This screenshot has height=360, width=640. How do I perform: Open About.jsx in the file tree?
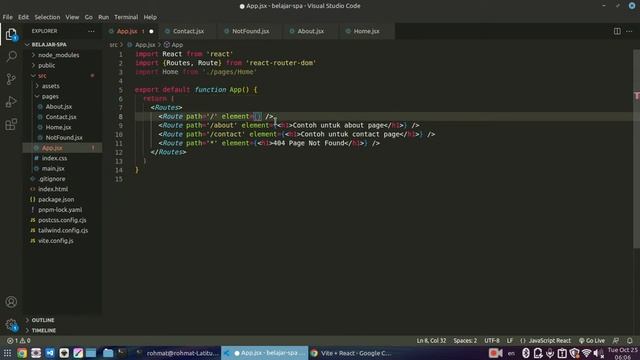58,107
